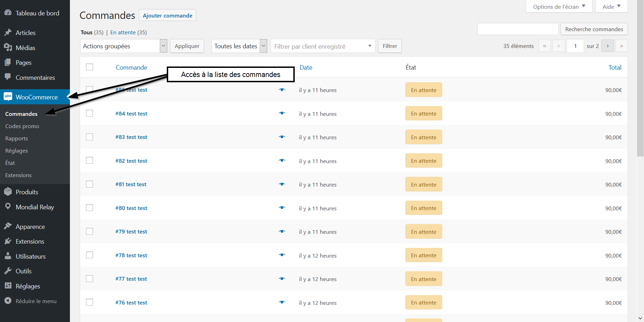Open Codes promo in the WooCommerce submenu
The height and width of the screenshot is (322, 644).
(22, 126)
